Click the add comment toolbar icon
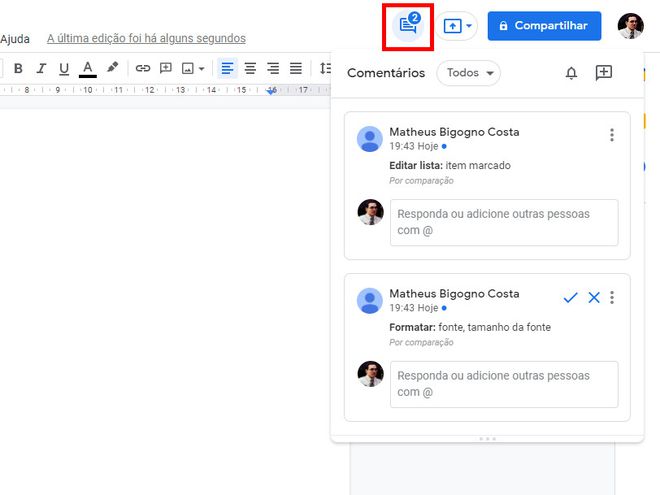Screen dimensions: 660x495 (165, 68)
